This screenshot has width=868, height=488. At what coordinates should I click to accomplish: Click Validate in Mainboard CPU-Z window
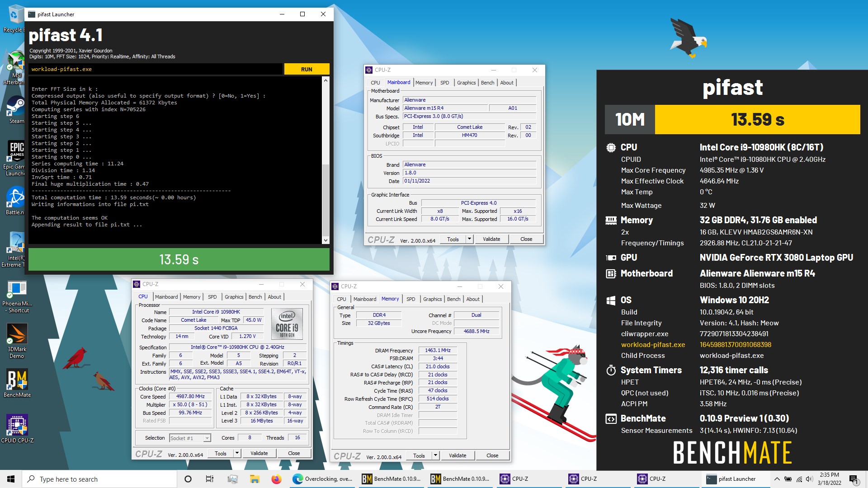click(x=491, y=239)
